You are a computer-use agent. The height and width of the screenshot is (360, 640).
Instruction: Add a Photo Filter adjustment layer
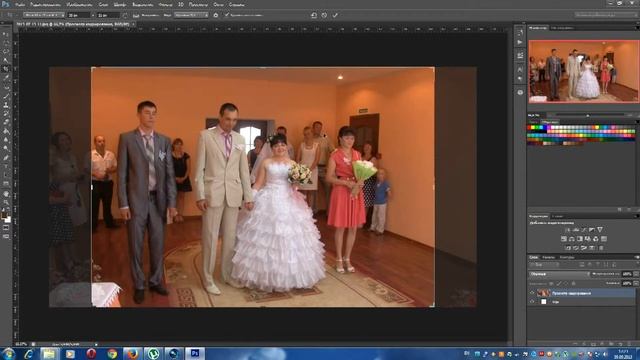pyautogui.click(x=588, y=239)
